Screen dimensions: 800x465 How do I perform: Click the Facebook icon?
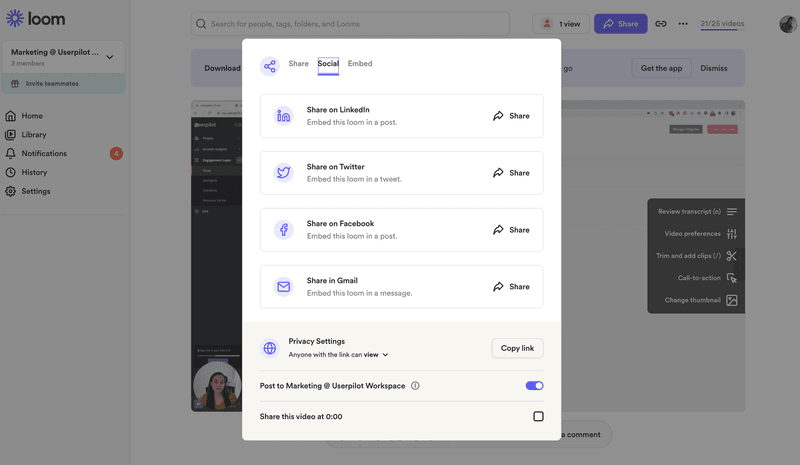click(x=284, y=230)
